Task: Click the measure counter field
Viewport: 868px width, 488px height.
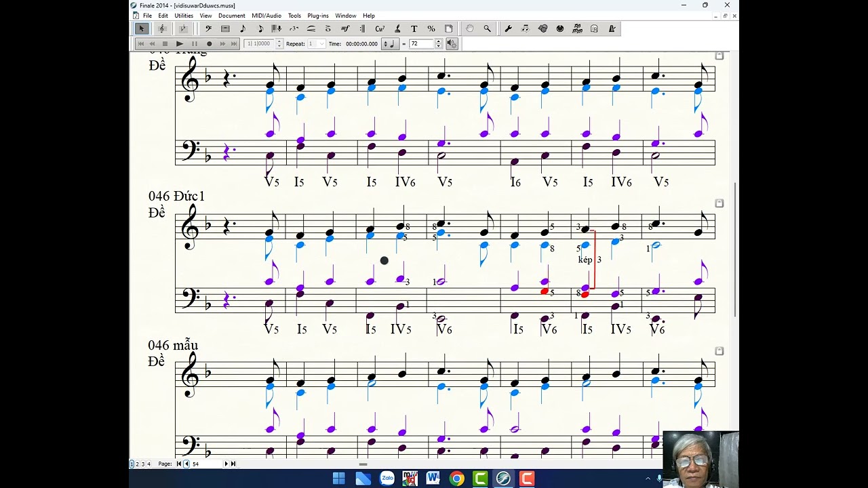Action: (x=259, y=43)
